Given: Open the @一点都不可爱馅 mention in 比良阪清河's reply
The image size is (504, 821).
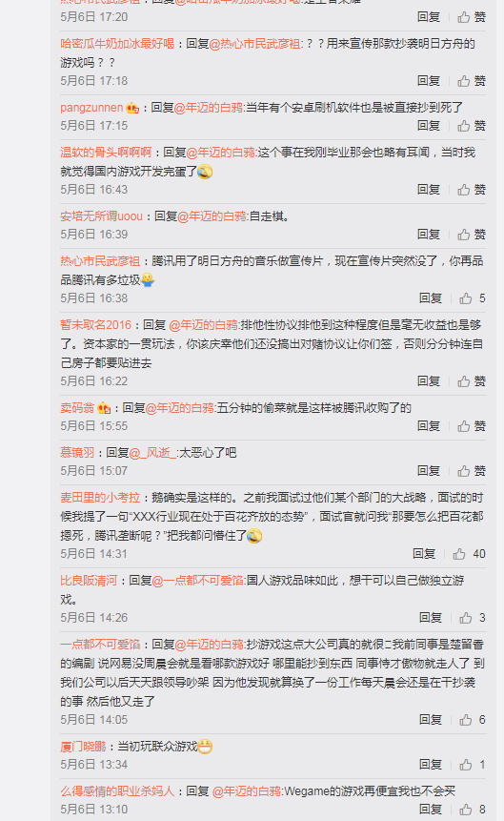Looking at the screenshot, I should click(198, 580).
